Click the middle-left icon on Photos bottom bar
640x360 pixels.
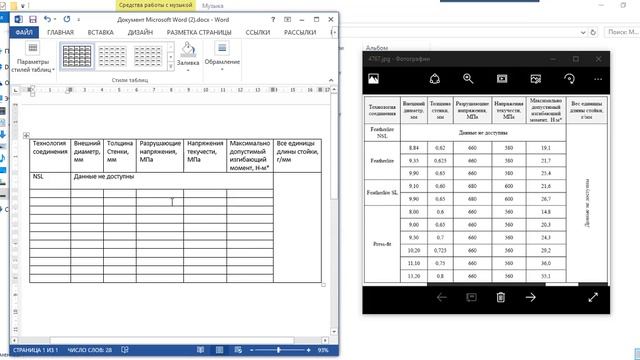pos(471,297)
